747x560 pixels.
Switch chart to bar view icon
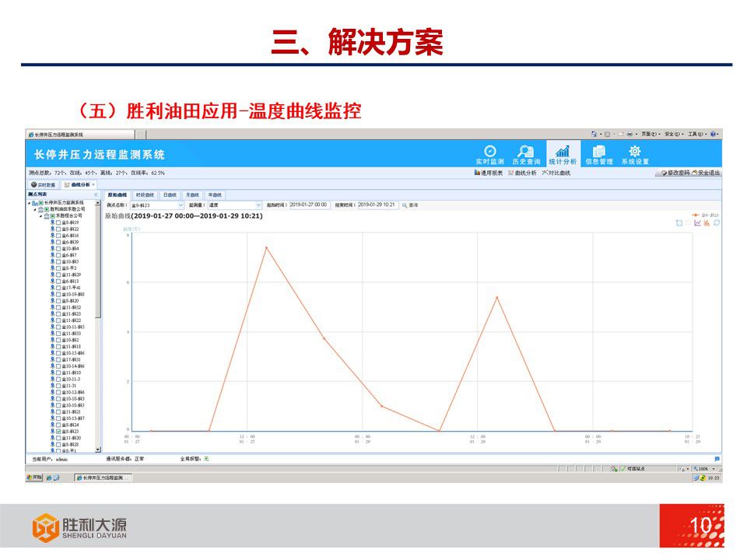coord(707,223)
